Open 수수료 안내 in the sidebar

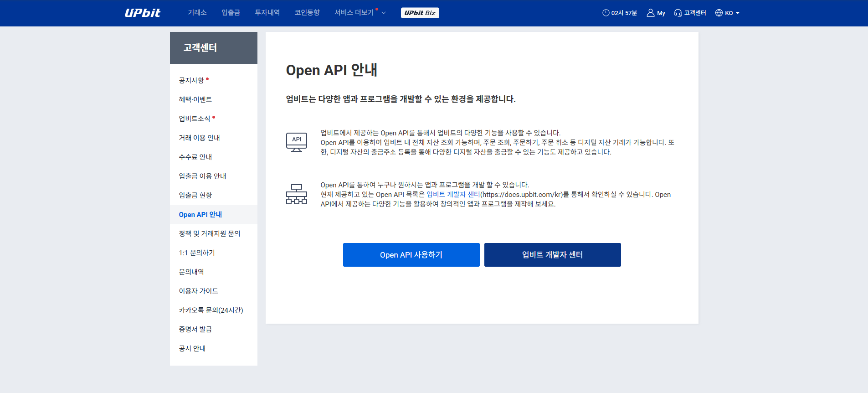coord(195,157)
